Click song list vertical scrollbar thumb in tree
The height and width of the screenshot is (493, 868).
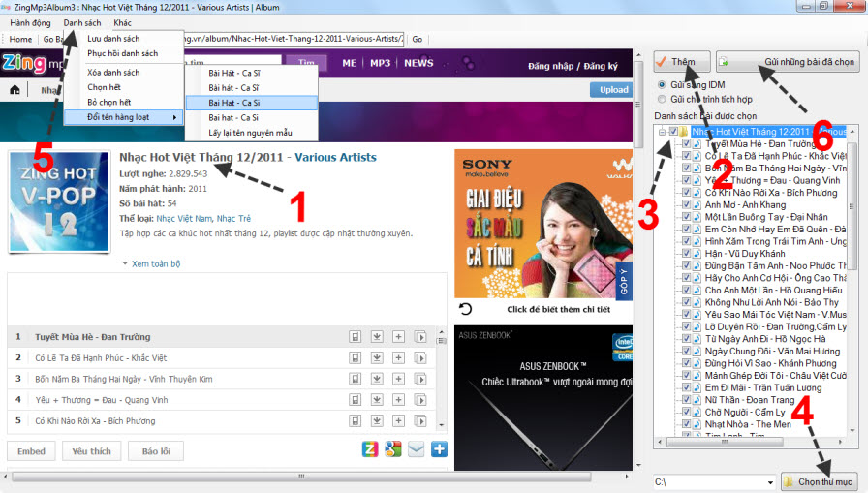(851, 206)
